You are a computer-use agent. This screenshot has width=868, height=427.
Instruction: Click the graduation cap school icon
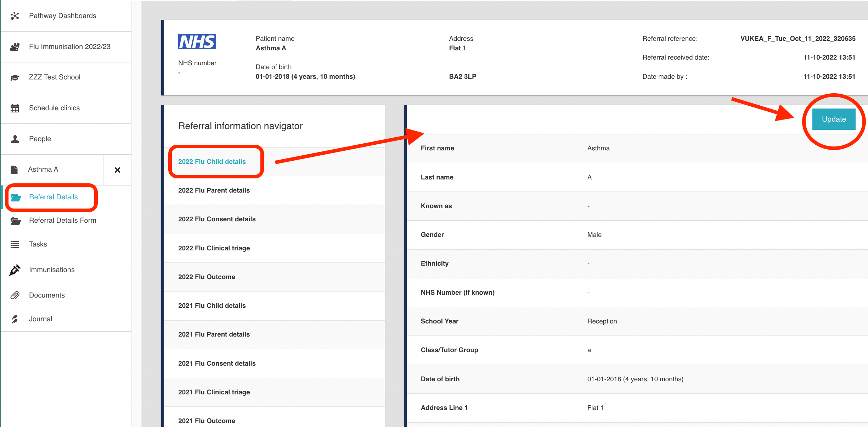click(x=15, y=77)
